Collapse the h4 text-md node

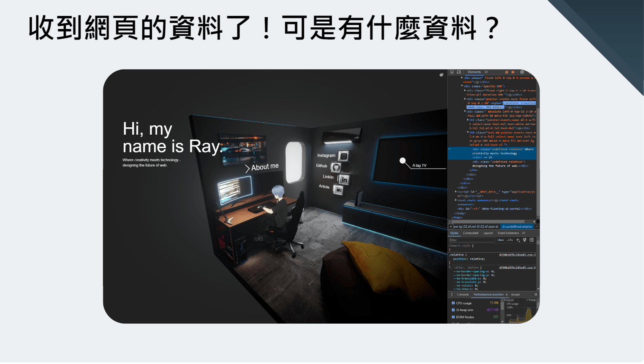pyautogui.click(x=468, y=133)
